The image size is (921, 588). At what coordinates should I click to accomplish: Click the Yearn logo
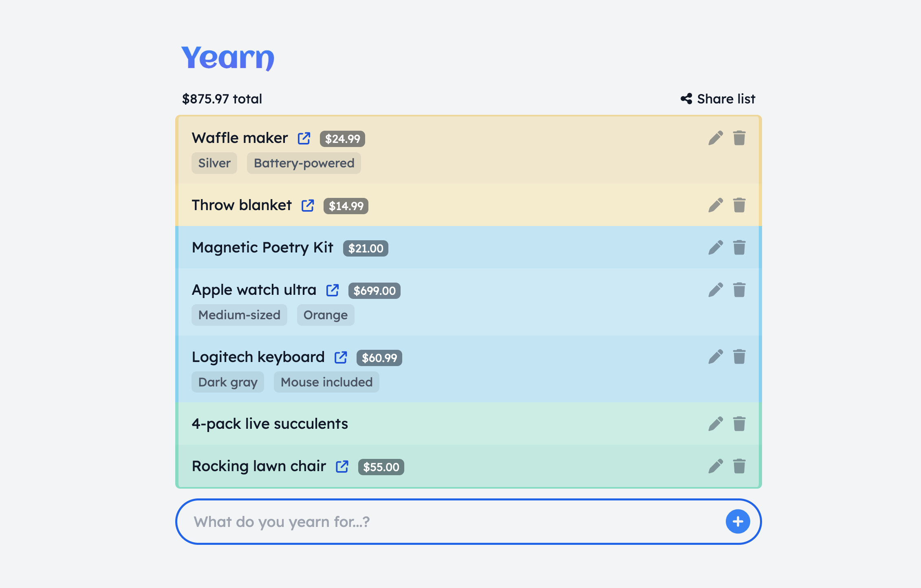[228, 58]
